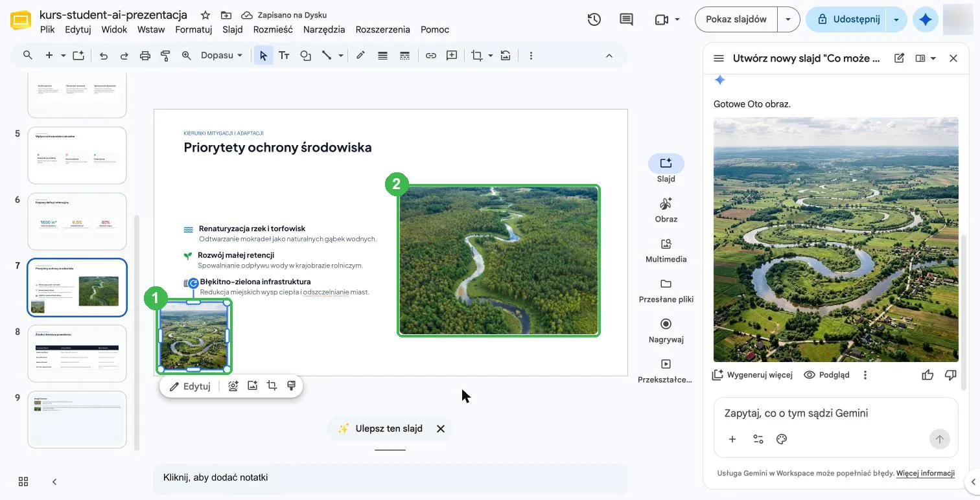Select the text box tool
Image resolution: width=980 pixels, height=500 pixels.
284,56
